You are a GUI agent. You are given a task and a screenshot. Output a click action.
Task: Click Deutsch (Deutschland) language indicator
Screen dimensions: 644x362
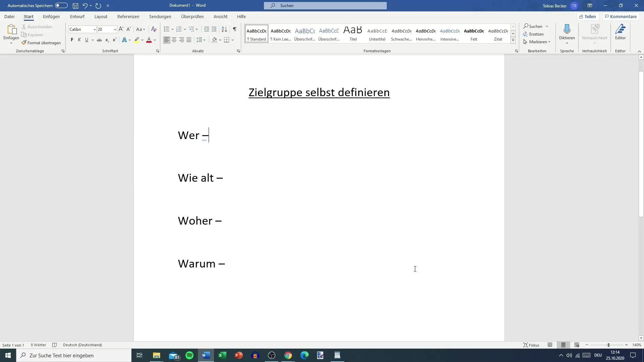(83, 345)
